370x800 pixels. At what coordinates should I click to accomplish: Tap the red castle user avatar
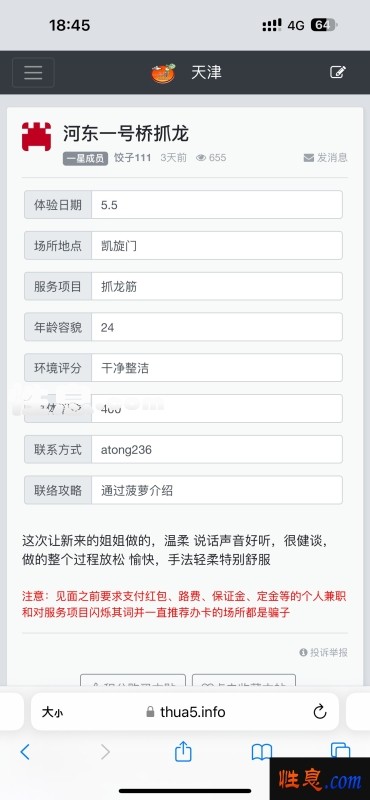pyautogui.click(x=36, y=137)
